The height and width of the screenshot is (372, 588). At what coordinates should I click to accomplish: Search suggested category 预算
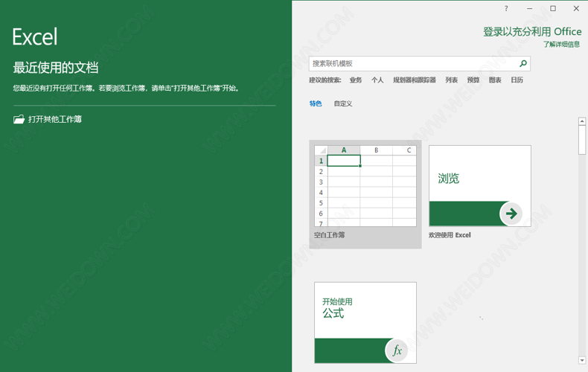pos(473,80)
